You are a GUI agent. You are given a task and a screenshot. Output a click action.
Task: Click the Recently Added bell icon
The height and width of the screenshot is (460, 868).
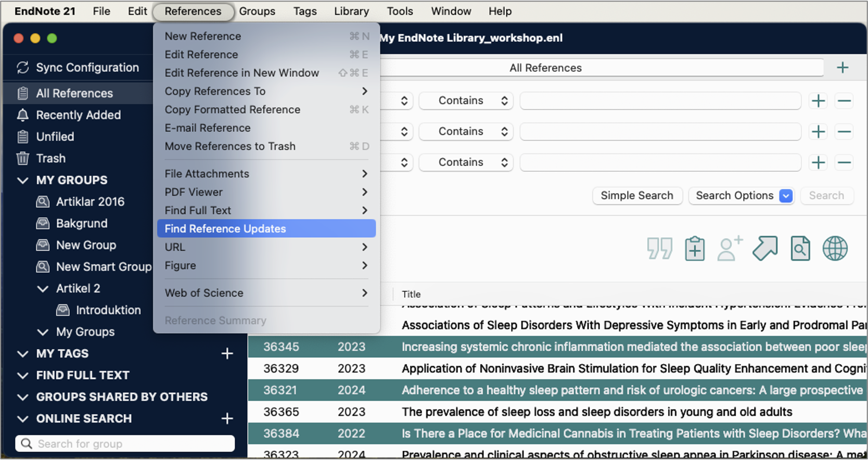click(22, 115)
